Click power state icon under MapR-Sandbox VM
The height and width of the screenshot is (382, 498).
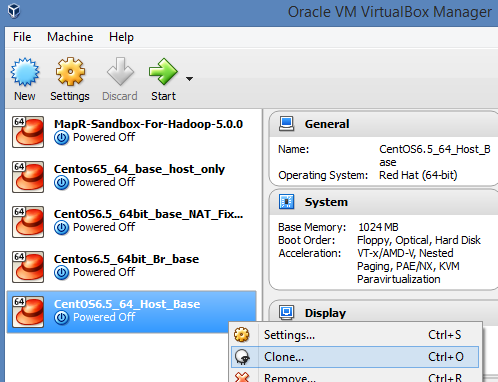[x=62, y=138]
